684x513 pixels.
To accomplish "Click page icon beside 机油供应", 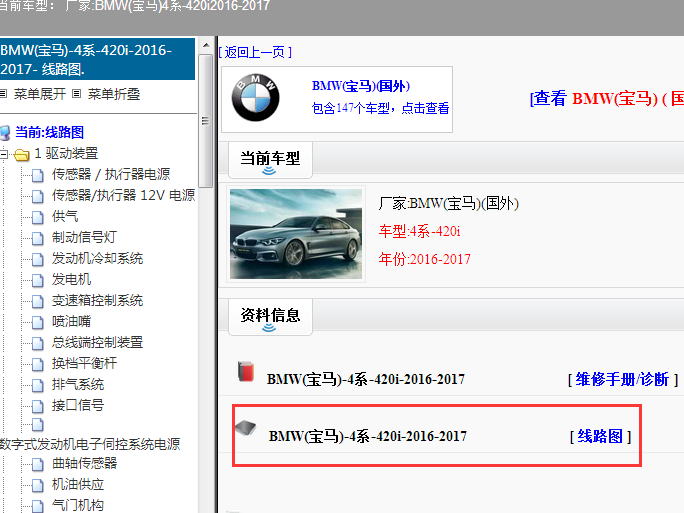I will (x=38, y=485).
